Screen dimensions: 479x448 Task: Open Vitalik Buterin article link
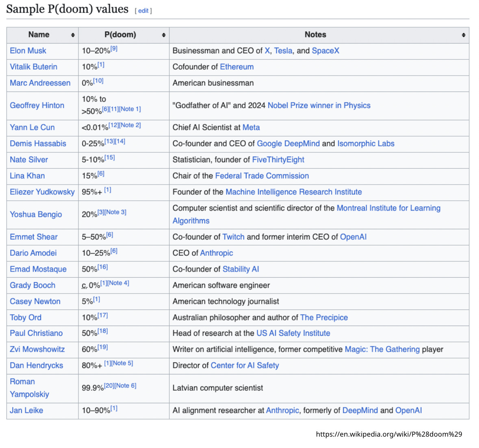pos(33,67)
